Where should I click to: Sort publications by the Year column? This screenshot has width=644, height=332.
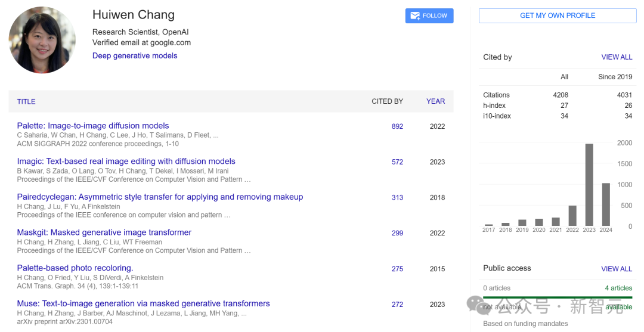(435, 101)
